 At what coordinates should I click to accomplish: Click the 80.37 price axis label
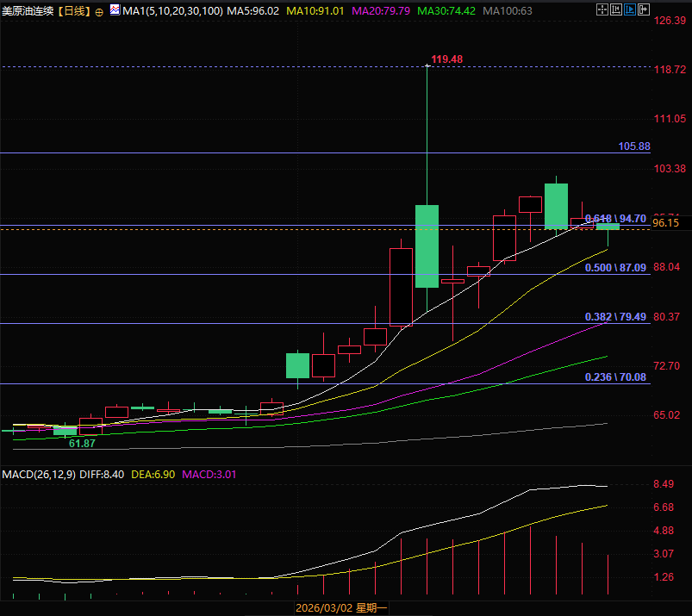pos(666,316)
